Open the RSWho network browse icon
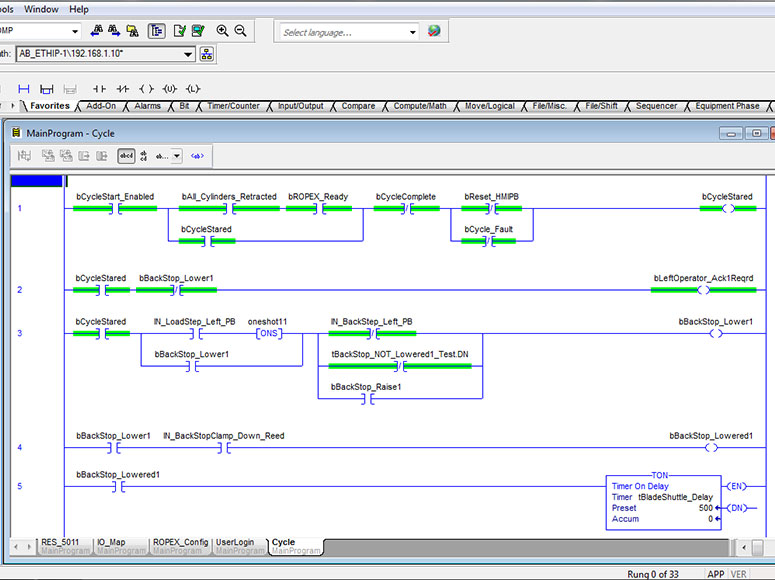Image resolution: width=775 pixels, height=580 pixels. click(x=207, y=54)
